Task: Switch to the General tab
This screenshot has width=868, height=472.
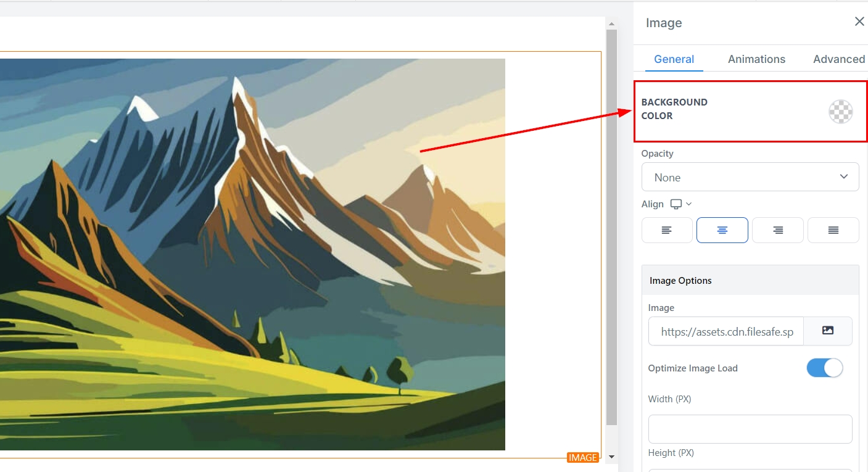Action: [x=674, y=59]
